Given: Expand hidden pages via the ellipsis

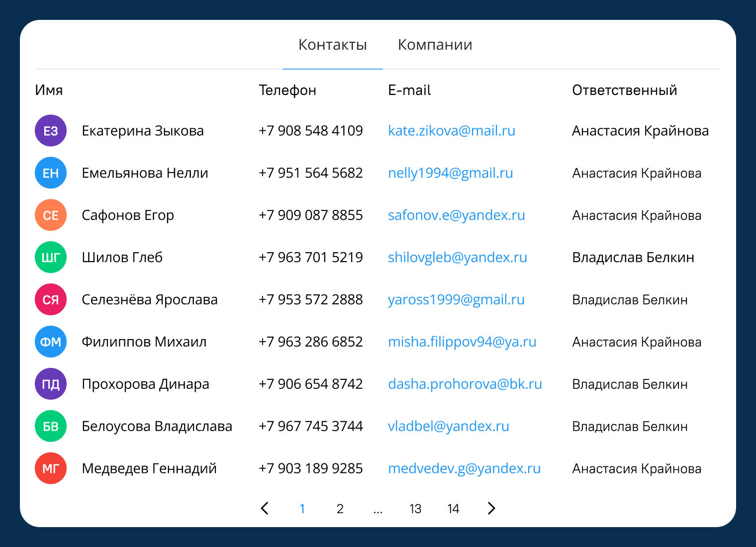Looking at the screenshot, I should [x=378, y=509].
